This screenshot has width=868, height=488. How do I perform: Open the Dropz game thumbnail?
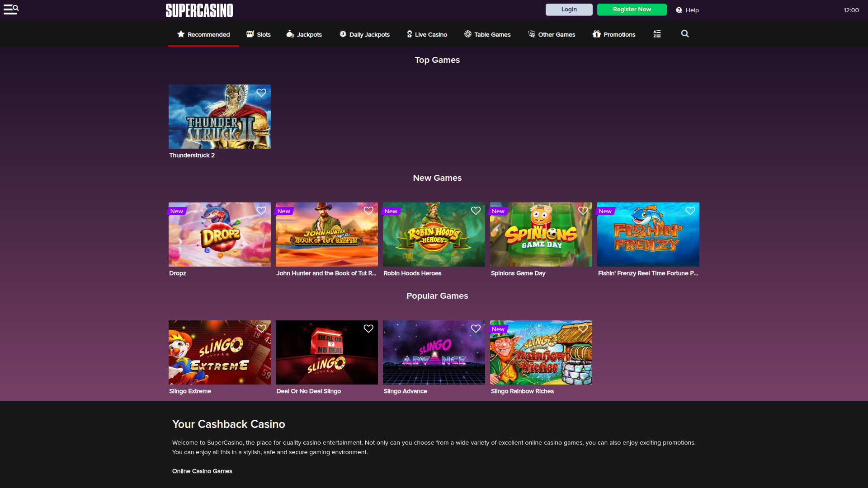219,235
